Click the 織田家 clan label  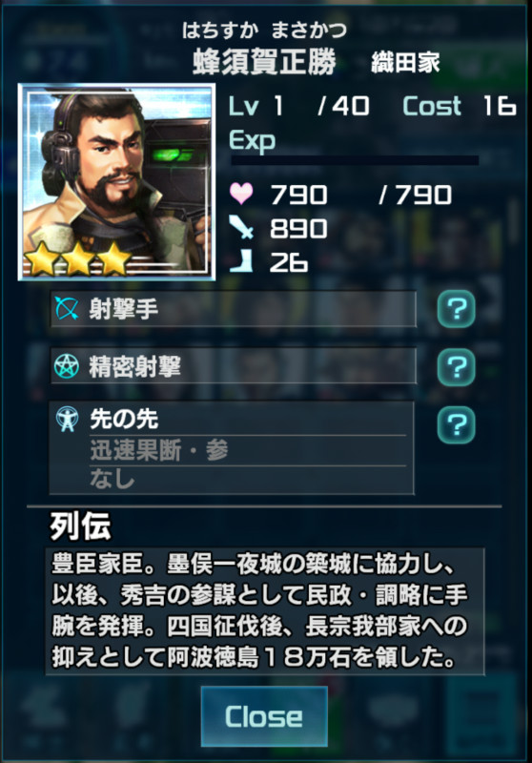[x=405, y=63]
